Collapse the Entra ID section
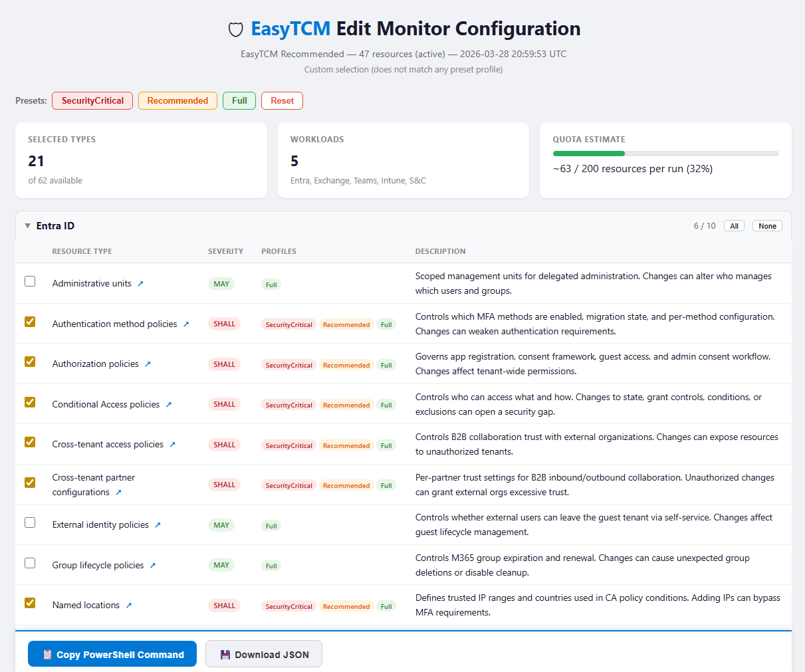This screenshot has height=672, width=805. [x=27, y=225]
